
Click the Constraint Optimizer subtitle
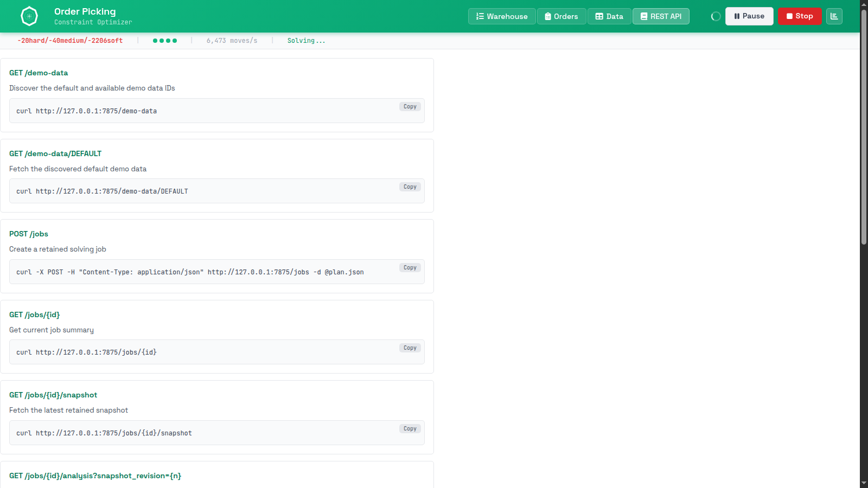pyautogui.click(x=93, y=22)
